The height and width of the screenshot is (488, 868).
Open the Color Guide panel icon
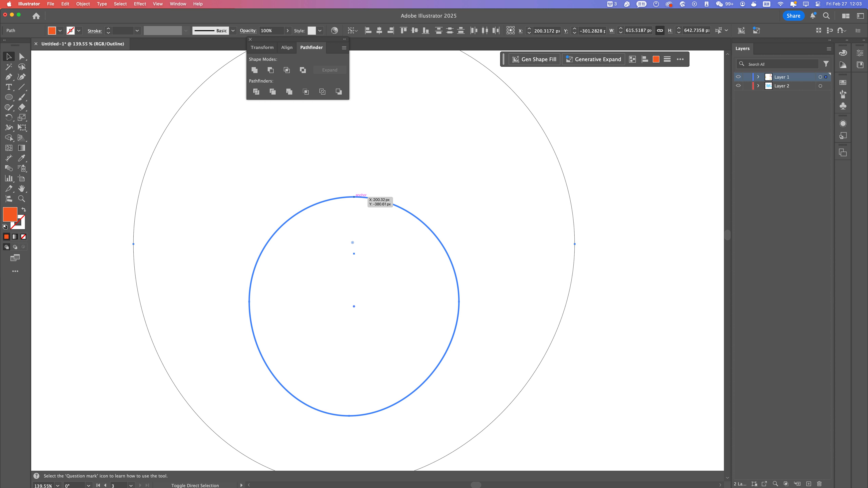click(x=843, y=65)
